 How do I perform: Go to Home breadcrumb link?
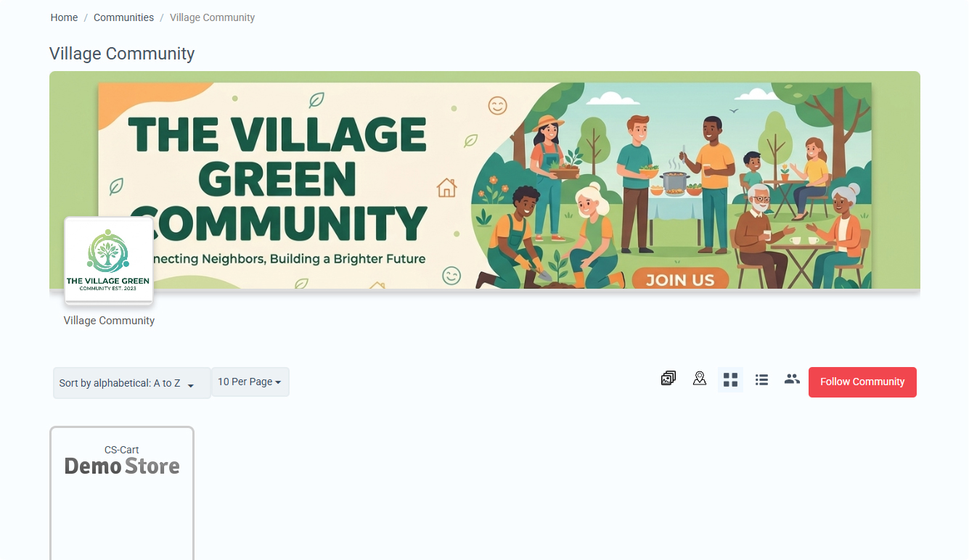click(64, 17)
